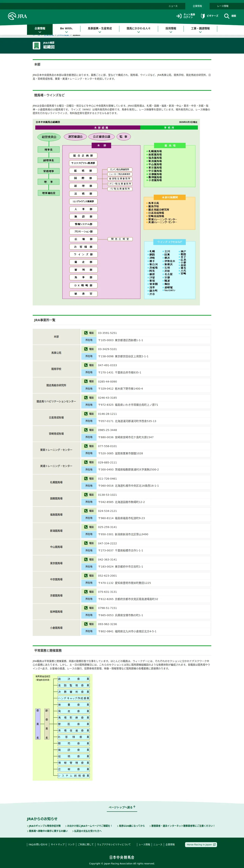Open FAQ/お問い合わせ footer link
244x868 pixels.
(38, 844)
